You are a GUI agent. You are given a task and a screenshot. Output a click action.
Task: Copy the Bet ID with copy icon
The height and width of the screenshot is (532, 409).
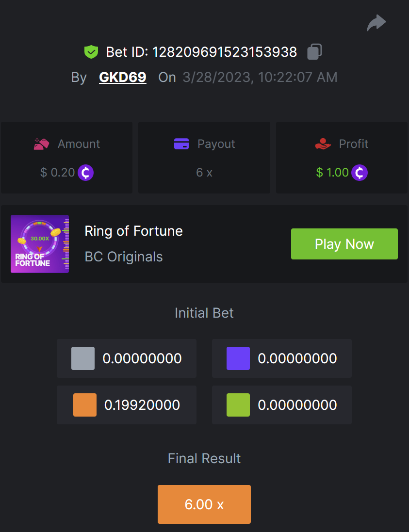tap(314, 52)
